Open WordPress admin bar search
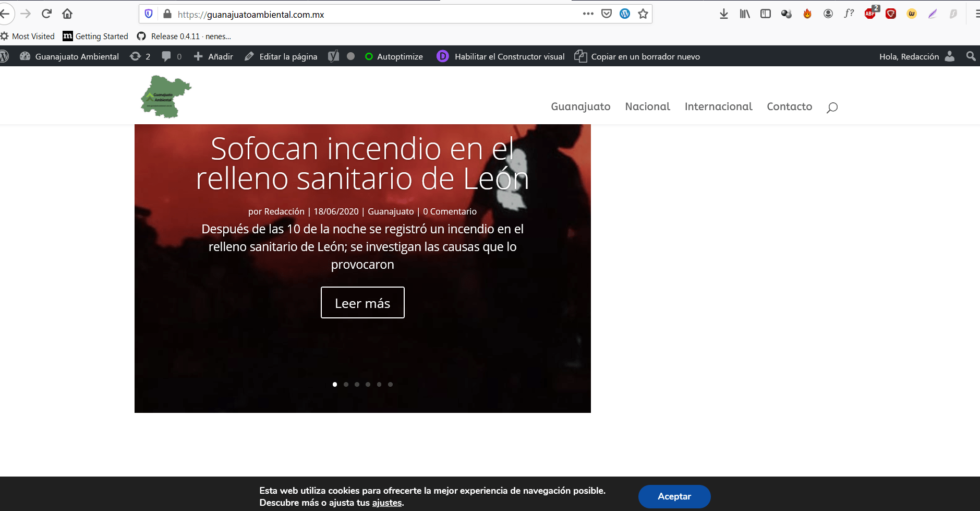The width and height of the screenshot is (980, 511). click(x=971, y=56)
